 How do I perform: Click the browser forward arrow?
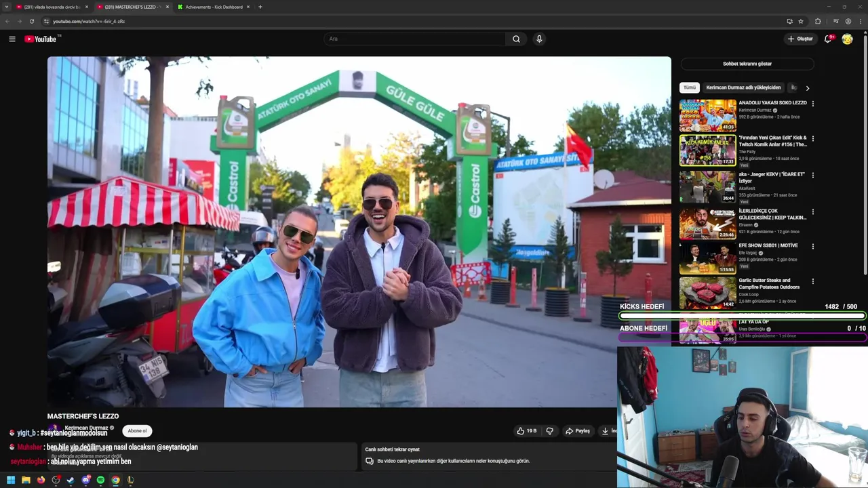20,21
